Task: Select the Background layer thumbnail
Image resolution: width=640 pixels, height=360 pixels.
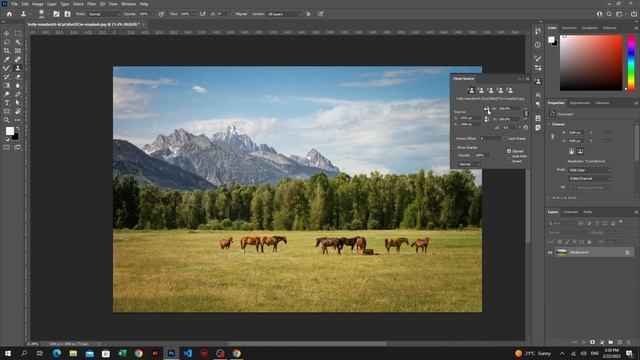Action: click(x=562, y=253)
